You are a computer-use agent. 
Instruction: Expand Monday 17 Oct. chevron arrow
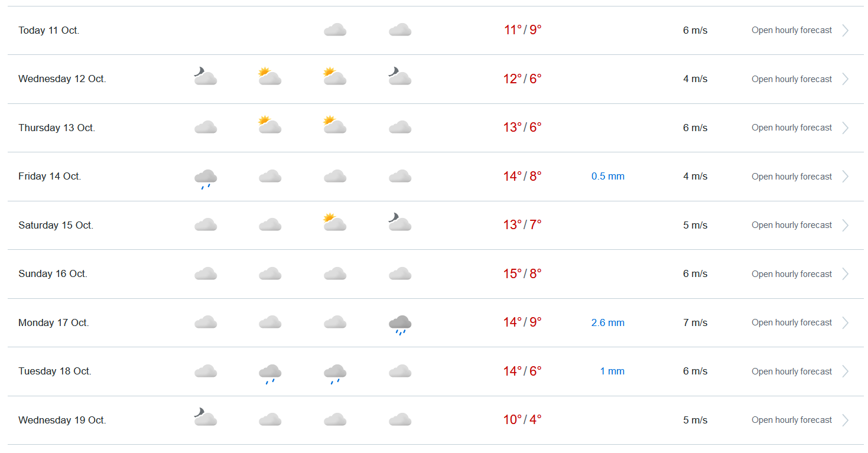click(x=846, y=322)
